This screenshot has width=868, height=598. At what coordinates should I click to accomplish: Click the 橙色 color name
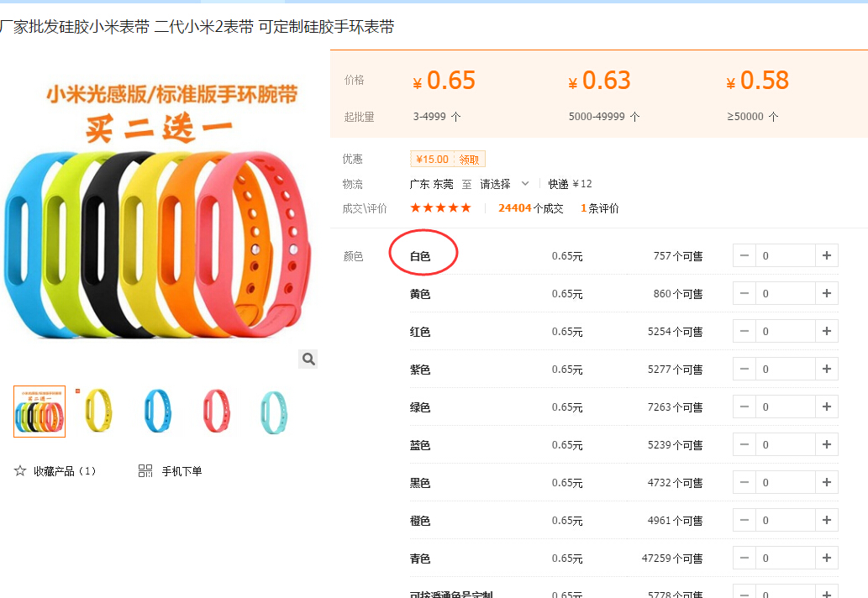coord(420,521)
